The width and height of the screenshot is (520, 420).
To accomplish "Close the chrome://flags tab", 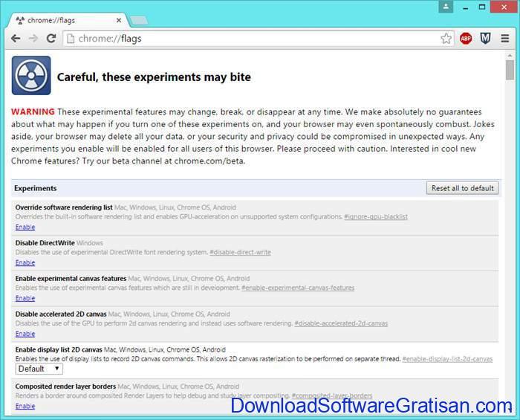I will coord(118,20).
